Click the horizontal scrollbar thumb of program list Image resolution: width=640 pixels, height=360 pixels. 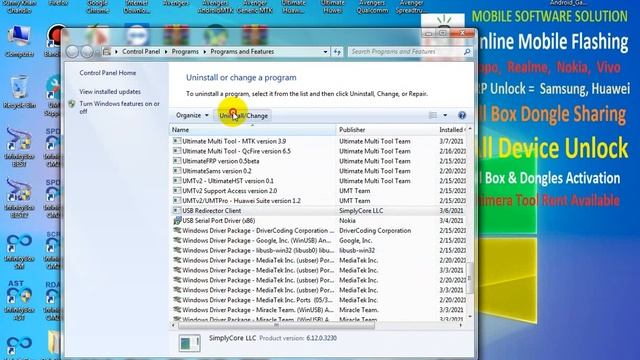[276, 325]
